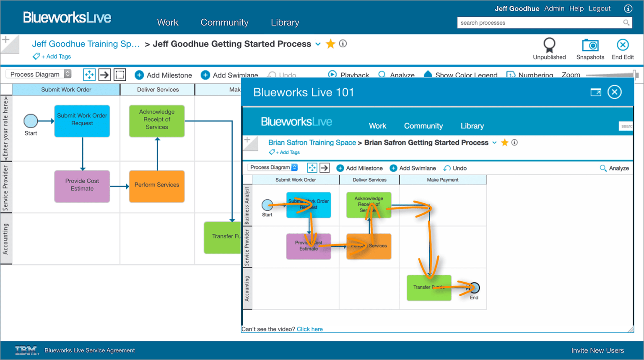Click Add Tags tag icon under Jeff Goodhue space
This screenshot has width=644, height=360.
(36, 56)
